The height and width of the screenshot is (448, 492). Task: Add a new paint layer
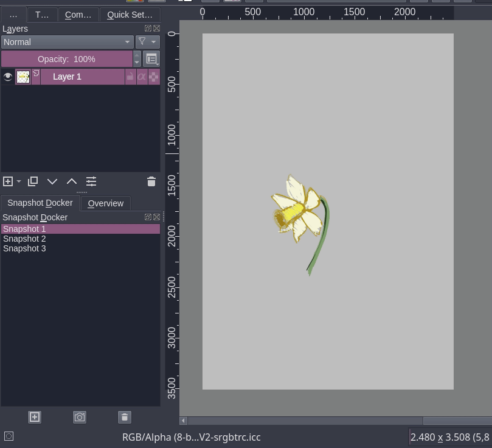pyautogui.click(x=8, y=181)
